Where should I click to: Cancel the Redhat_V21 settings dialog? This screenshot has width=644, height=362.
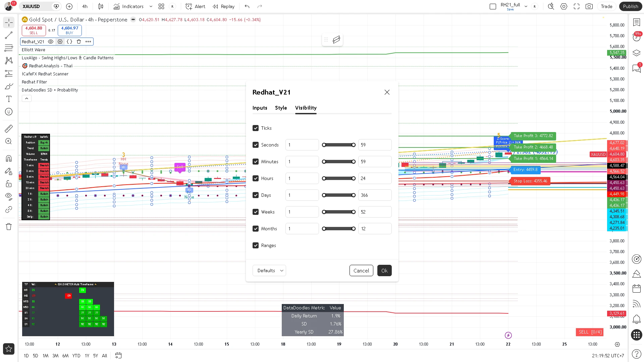(361, 270)
